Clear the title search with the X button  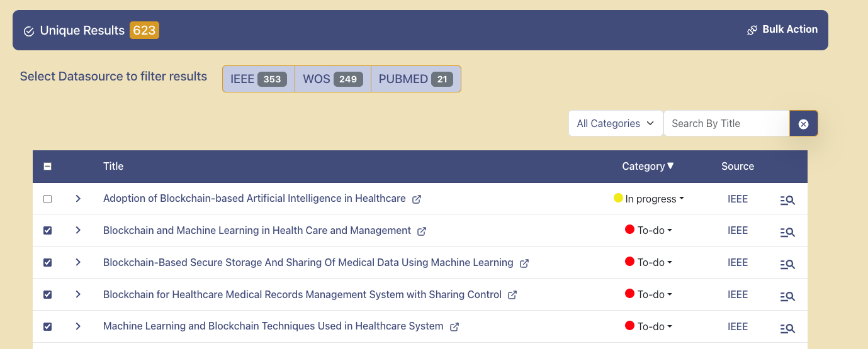tap(804, 124)
